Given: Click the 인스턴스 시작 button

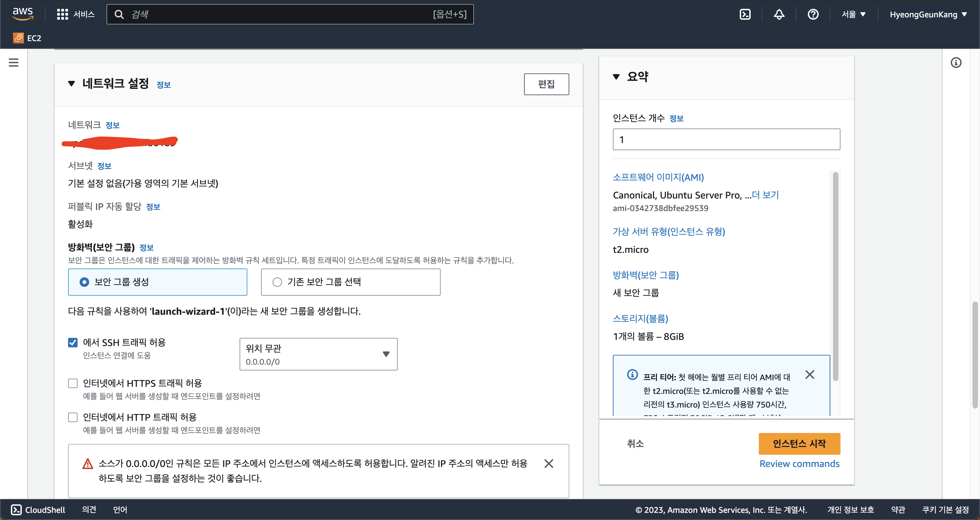Looking at the screenshot, I should point(799,444).
